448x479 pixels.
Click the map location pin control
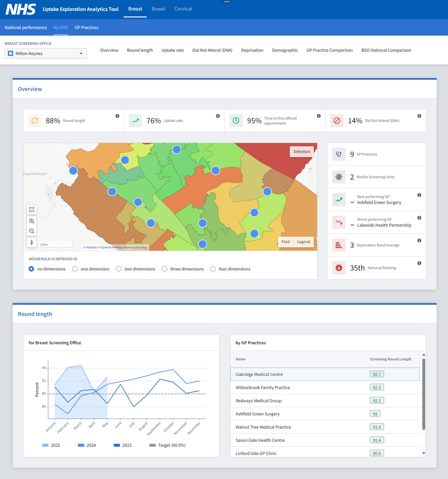click(32, 242)
